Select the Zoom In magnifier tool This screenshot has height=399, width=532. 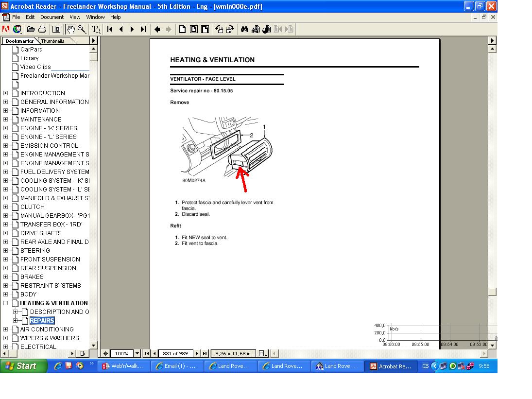[x=82, y=29]
